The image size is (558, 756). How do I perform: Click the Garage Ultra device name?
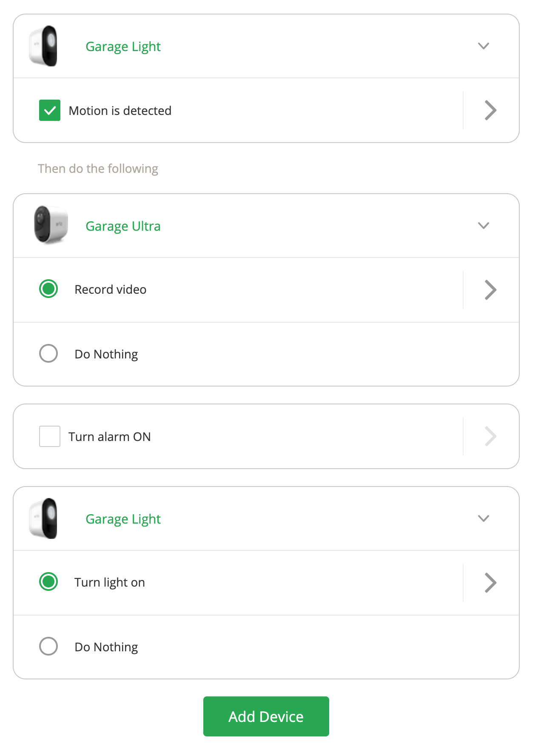(123, 226)
